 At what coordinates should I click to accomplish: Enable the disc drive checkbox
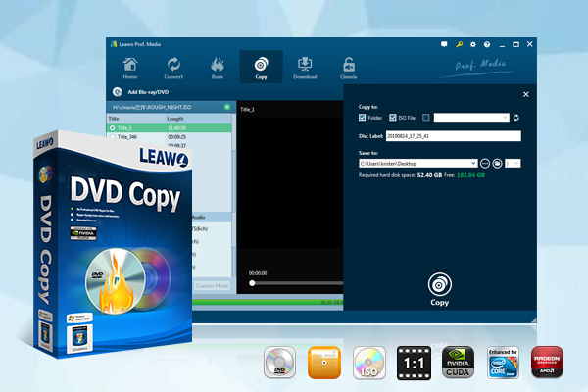coord(425,118)
